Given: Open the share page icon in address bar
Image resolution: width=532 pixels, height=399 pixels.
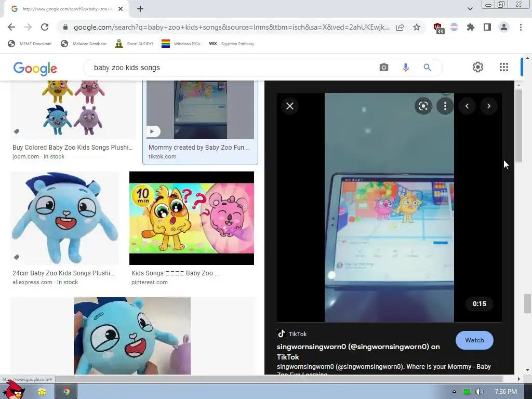Looking at the screenshot, I should click(x=400, y=27).
